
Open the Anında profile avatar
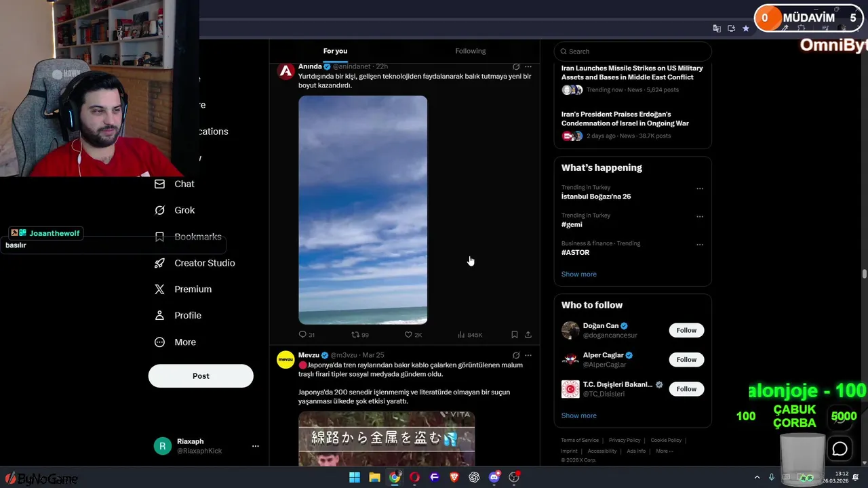[285, 71]
